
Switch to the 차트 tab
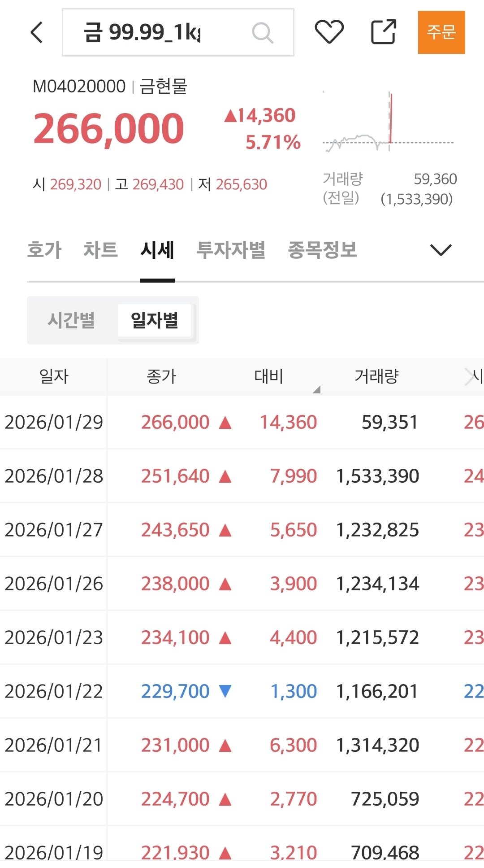click(101, 250)
